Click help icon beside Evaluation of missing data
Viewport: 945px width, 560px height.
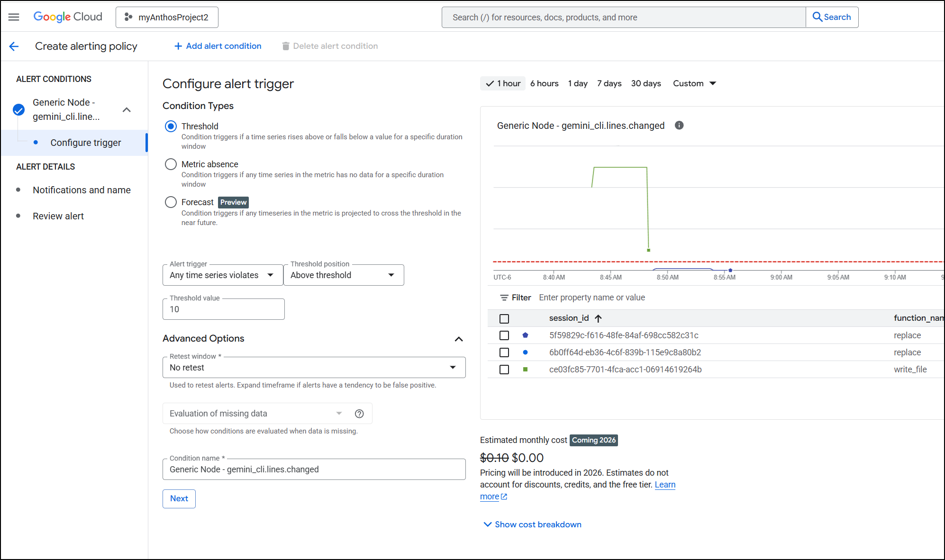pyautogui.click(x=359, y=414)
